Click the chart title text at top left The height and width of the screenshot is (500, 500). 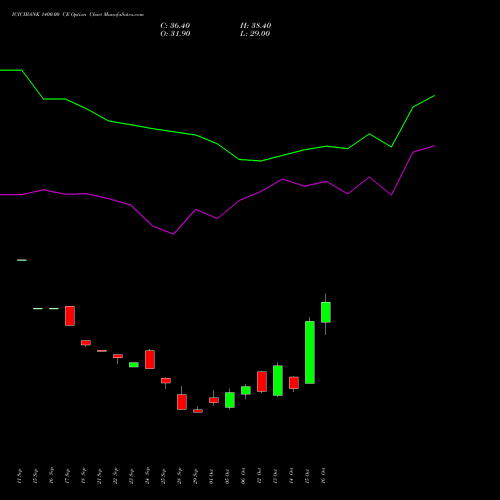pos(78,15)
